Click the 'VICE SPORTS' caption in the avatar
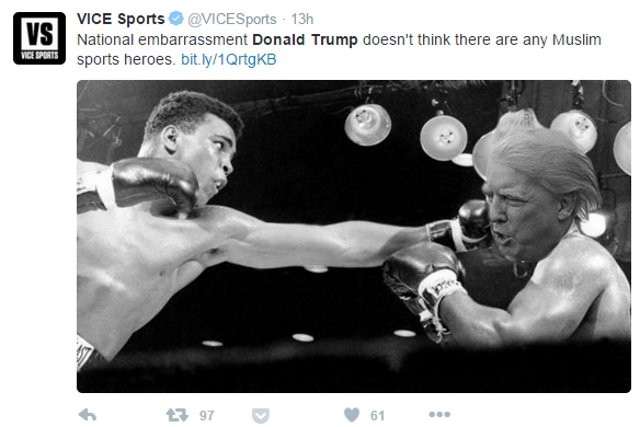640x427 pixels. pos(39,56)
